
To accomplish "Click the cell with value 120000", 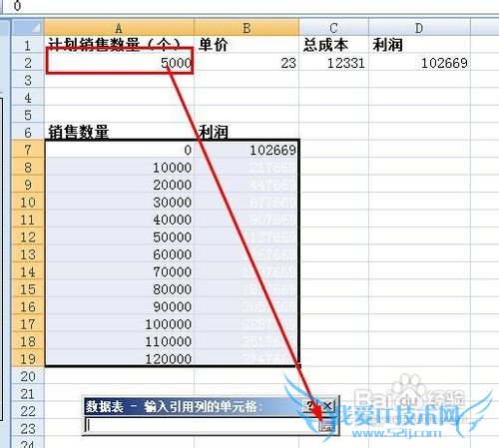I will pos(119,358).
